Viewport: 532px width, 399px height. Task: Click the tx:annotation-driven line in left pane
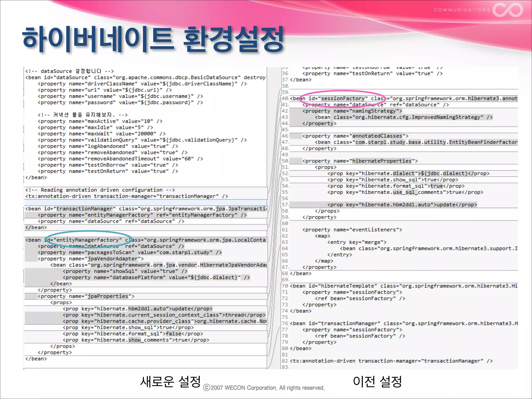[x=126, y=196]
